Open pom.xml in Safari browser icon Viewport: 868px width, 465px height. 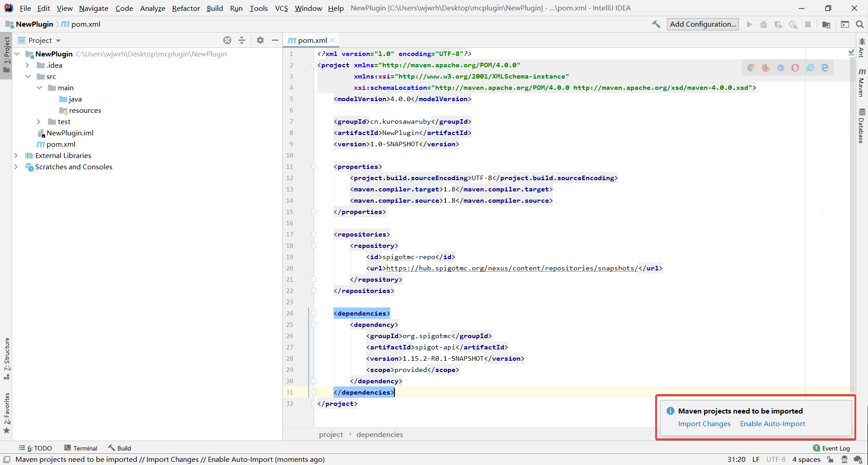point(780,68)
